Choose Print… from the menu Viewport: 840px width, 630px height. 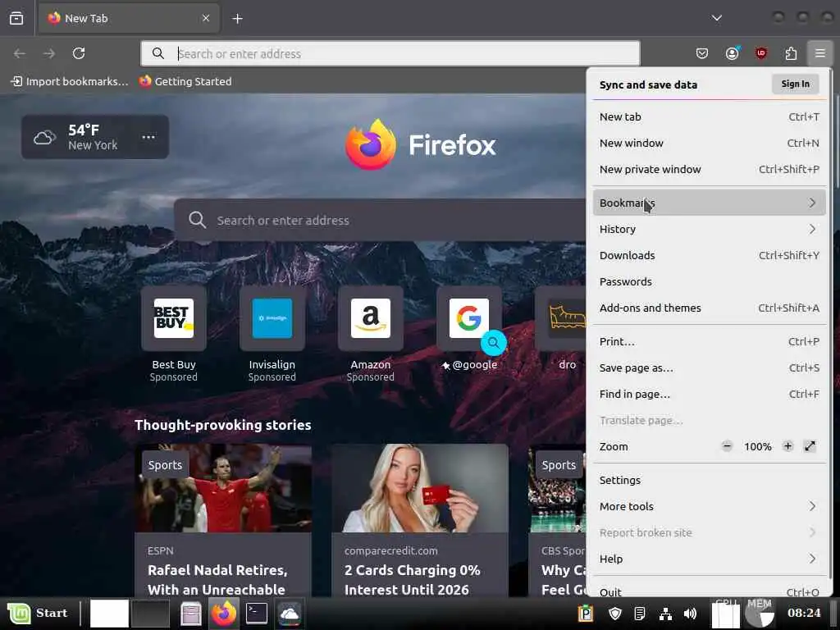pos(710,342)
